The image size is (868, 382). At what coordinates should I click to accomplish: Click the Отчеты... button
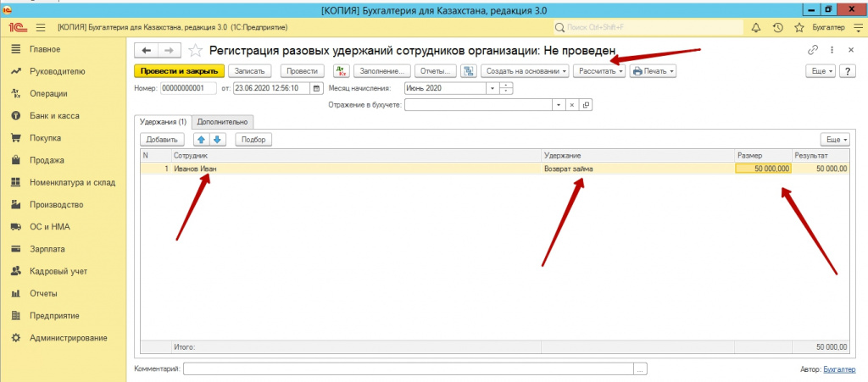pos(436,71)
